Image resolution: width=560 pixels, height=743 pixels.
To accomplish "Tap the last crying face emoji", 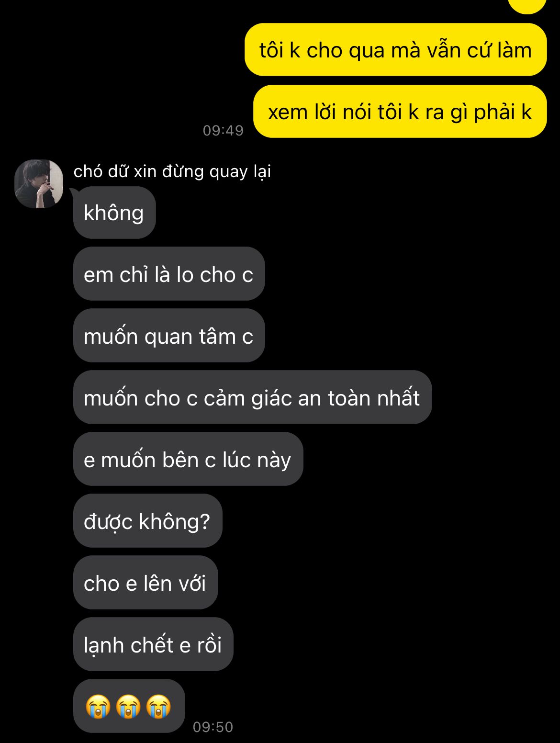I will (x=159, y=707).
